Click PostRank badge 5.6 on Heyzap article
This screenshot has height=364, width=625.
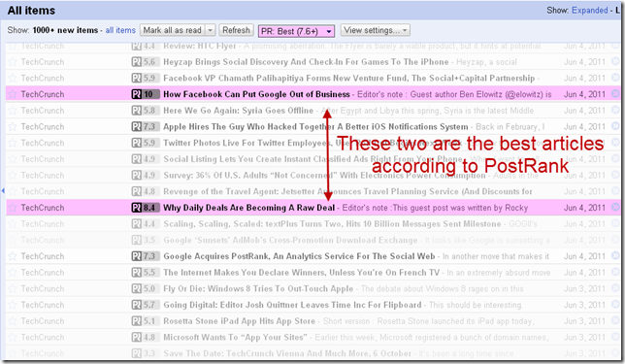tap(146, 62)
